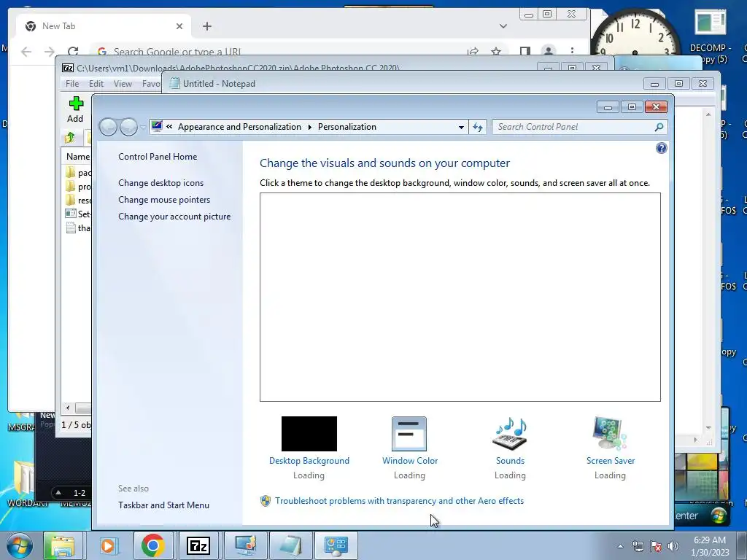The width and height of the screenshot is (747, 560).
Task: Open recent pages dropdown next to forward button
Action: point(142,127)
